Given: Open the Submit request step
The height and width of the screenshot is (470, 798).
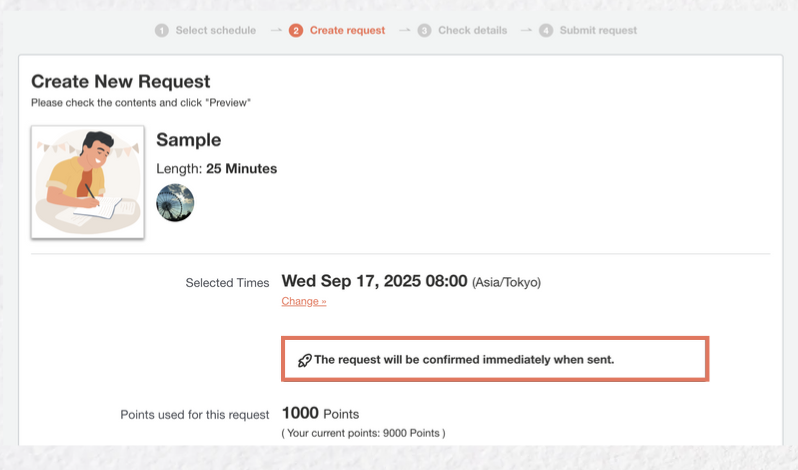Looking at the screenshot, I should click(598, 31).
